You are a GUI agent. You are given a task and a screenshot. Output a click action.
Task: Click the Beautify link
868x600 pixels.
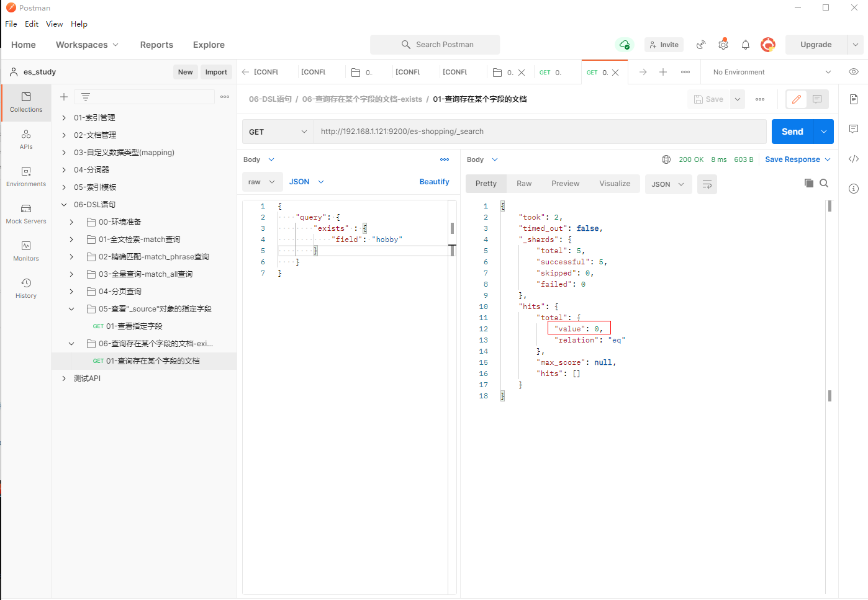tap(434, 182)
